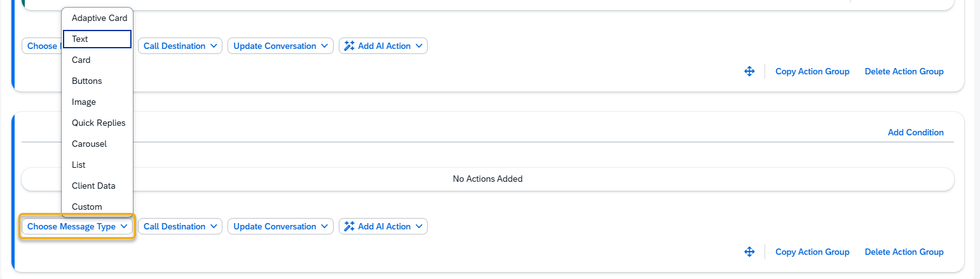Click the lower Delete Action Group link
This screenshot has width=980, height=279.
click(904, 252)
